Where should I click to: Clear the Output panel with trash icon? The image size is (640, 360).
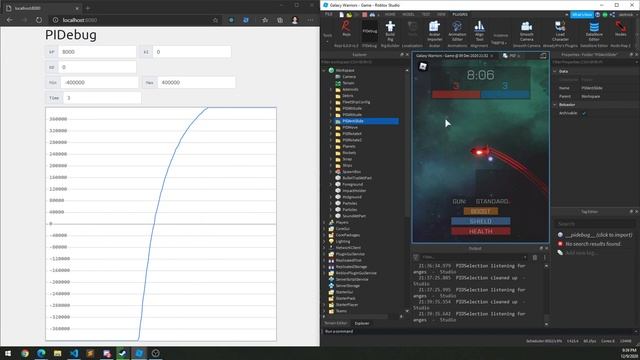(535, 257)
